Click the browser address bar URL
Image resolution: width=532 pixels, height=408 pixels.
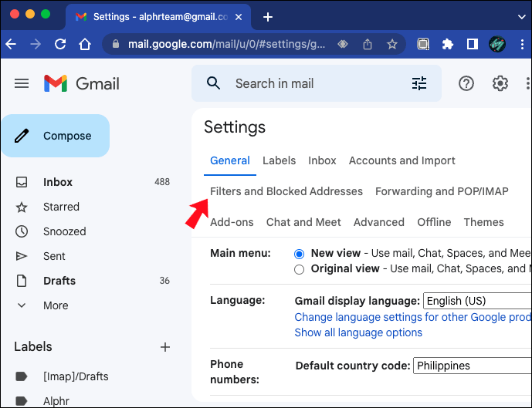227,44
